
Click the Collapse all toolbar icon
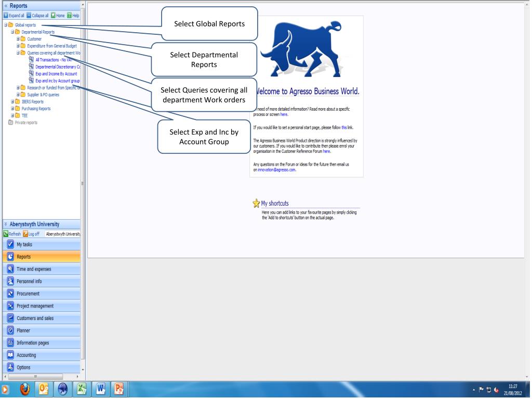(29, 16)
